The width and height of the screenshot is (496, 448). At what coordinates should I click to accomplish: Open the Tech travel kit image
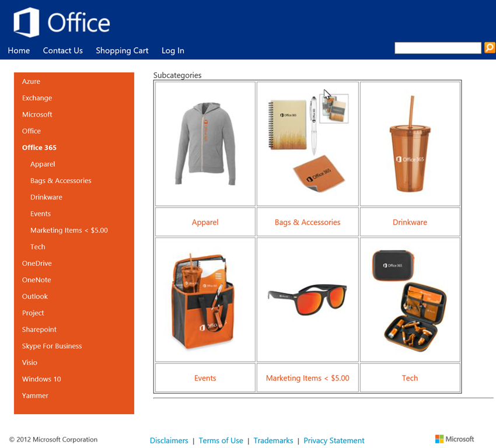pyautogui.click(x=410, y=299)
